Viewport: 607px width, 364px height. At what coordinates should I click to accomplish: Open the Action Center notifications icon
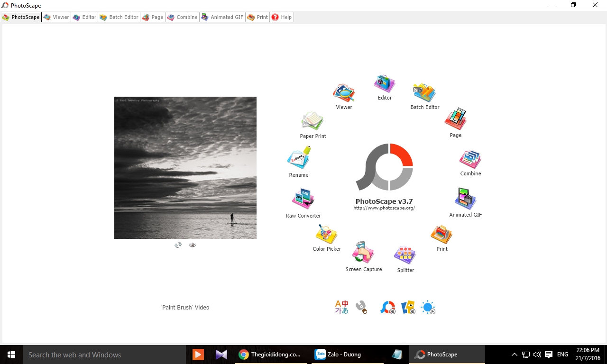(x=549, y=355)
